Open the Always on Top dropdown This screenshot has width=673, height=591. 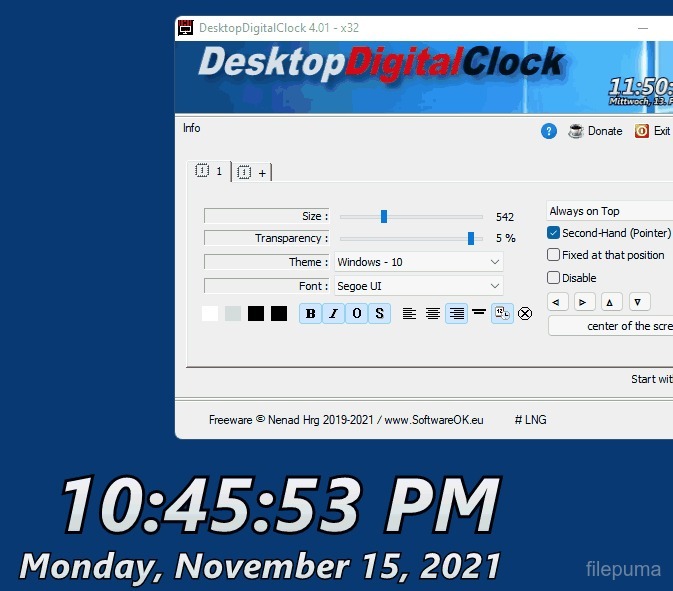[x=608, y=211]
